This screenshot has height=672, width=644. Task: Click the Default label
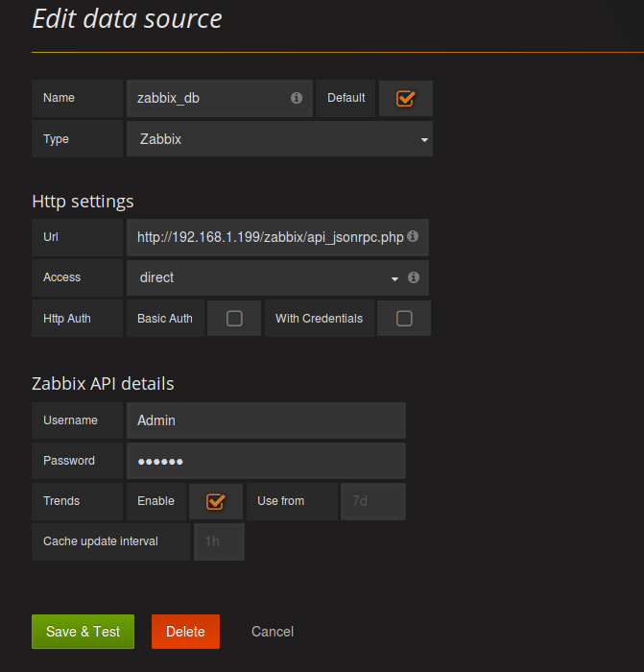click(346, 98)
